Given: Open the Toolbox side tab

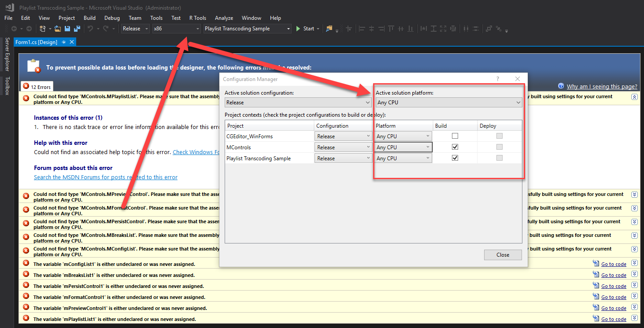Looking at the screenshot, I should 7,86.
